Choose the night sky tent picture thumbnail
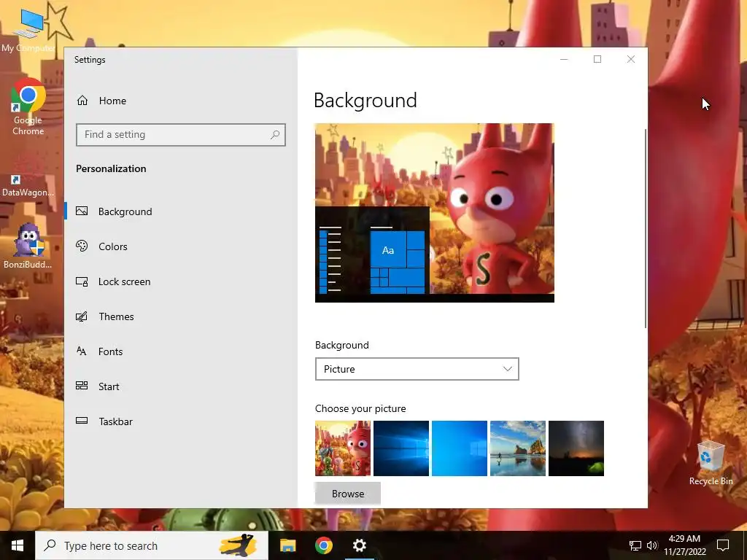Screen dimensions: 747x560 click(x=576, y=448)
